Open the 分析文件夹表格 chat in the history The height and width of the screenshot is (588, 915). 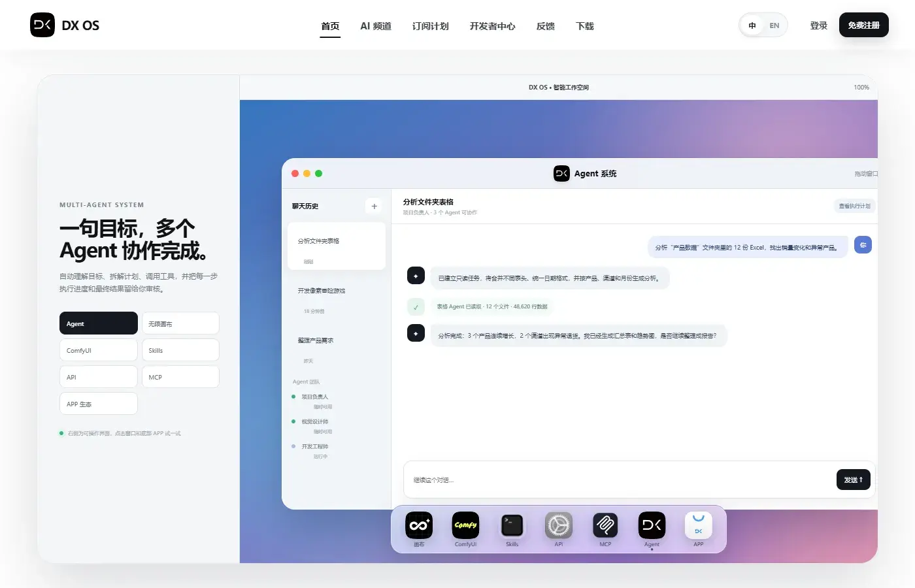tap(337, 246)
